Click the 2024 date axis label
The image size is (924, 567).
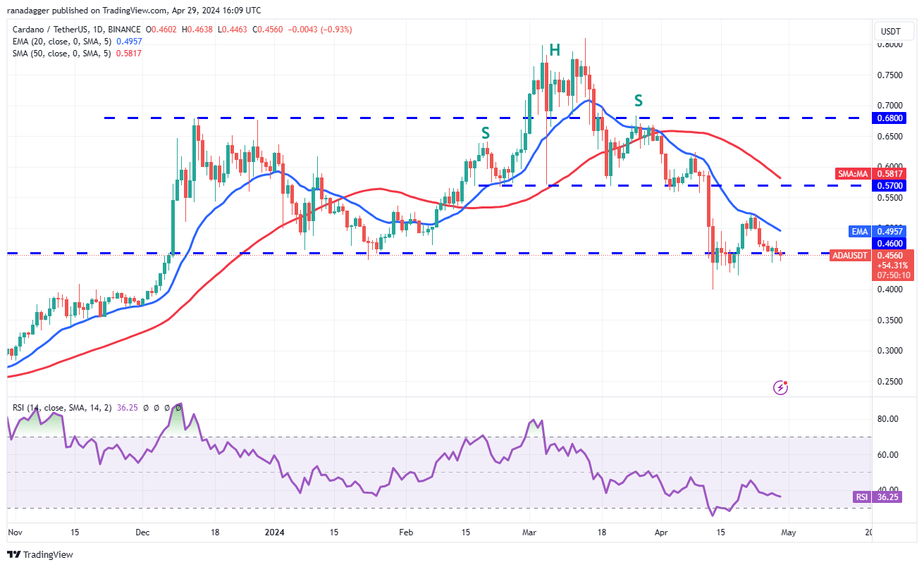click(x=275, y=533)
